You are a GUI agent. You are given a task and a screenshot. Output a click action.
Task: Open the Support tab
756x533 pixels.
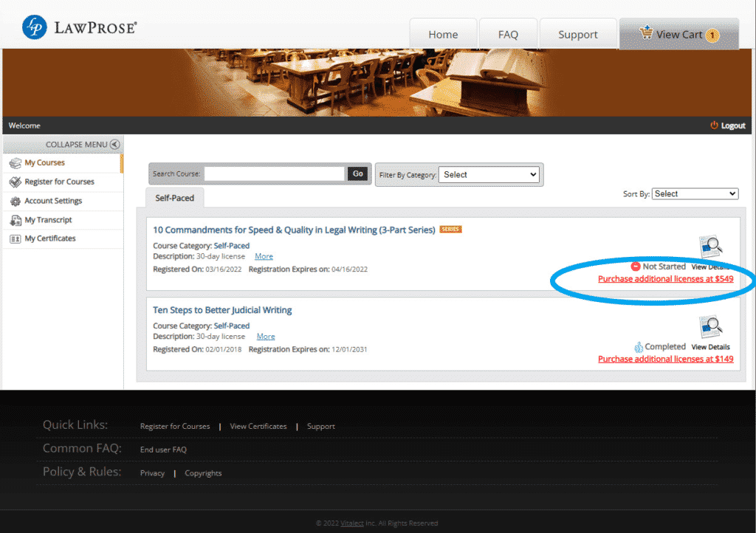click(578, 34)
